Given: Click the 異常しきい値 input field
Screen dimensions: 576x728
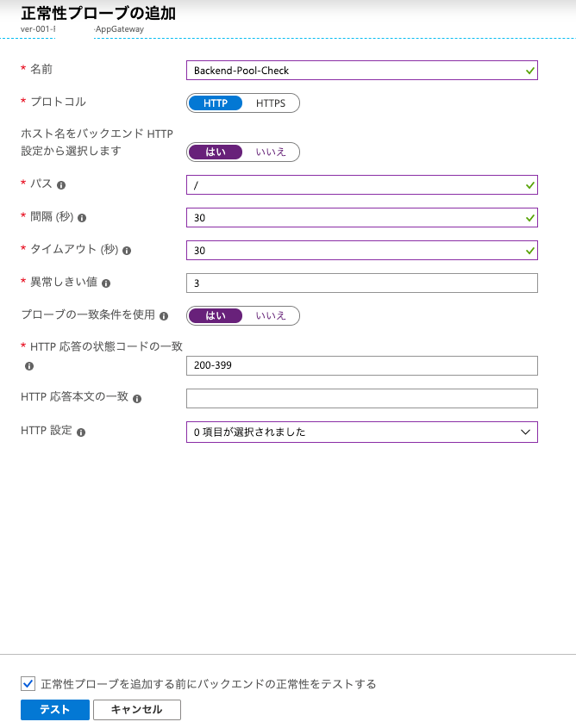Looking at the screenshot, I should click(x=361, y=283).
